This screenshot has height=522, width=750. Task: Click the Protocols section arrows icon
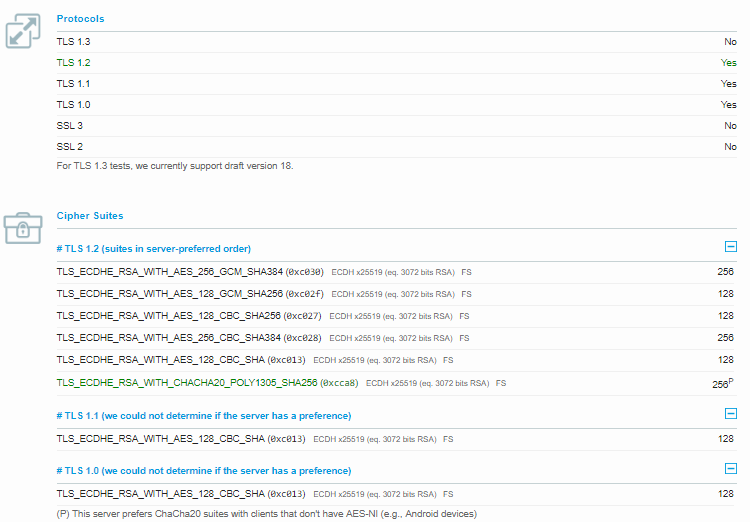[x=23, y=31]
